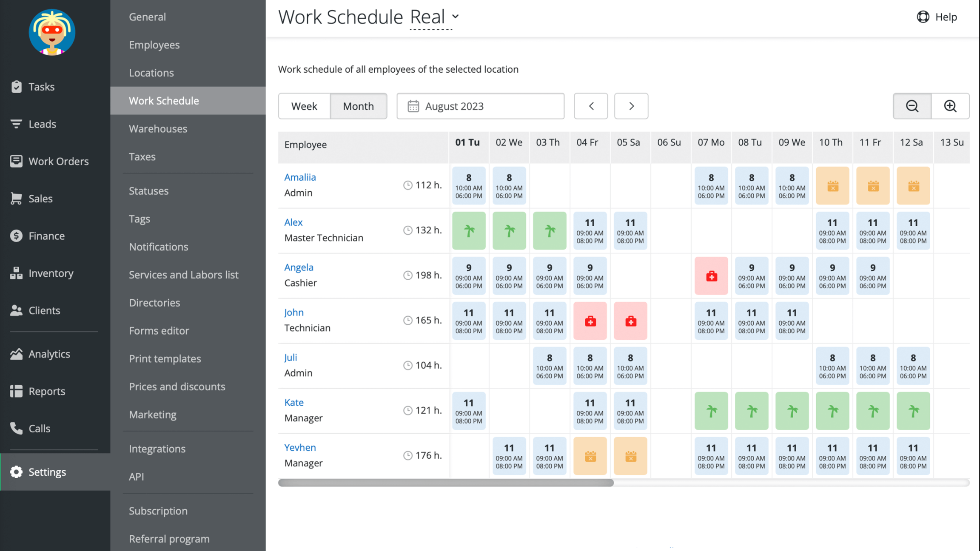The image size is (980, 551).
Task: Switch to Month view toggle
Action: pos(358,105)
